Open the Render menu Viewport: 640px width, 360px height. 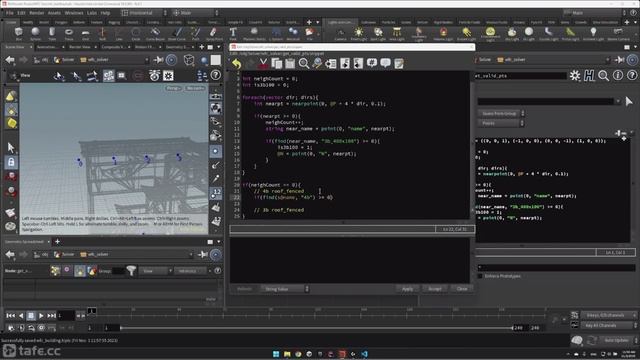point(37,13)
